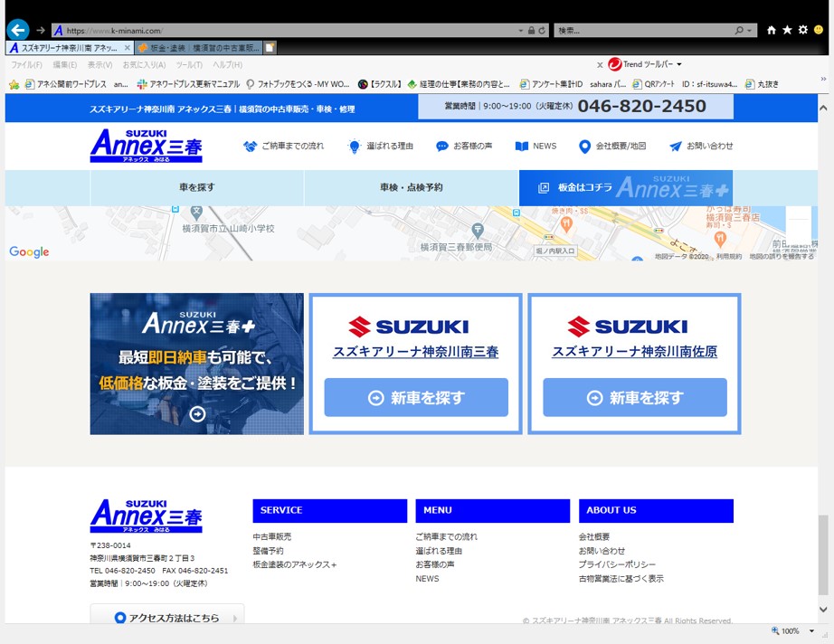
Task: Click the scrollbar up arrow
Action: point(823,108)
